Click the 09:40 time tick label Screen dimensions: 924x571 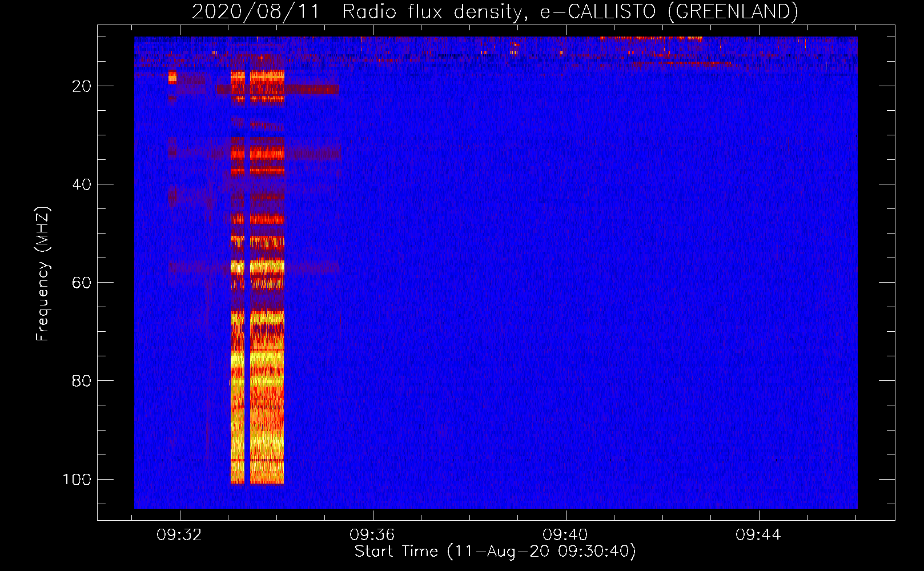(565, 534)
